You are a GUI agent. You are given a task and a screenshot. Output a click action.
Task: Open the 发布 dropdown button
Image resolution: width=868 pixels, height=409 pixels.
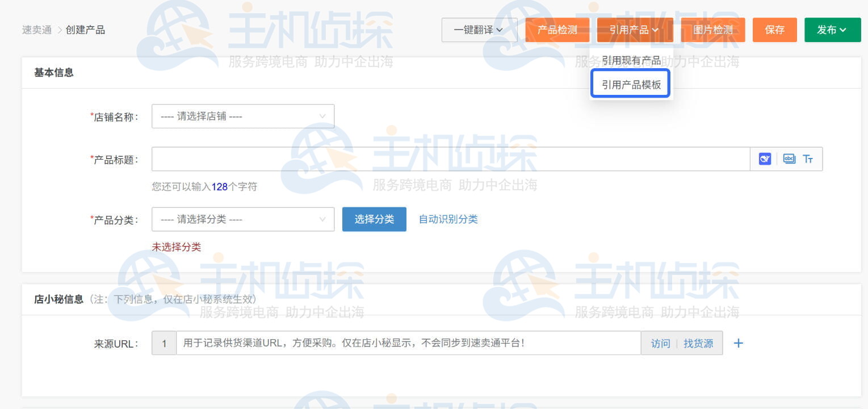point(832,30)
